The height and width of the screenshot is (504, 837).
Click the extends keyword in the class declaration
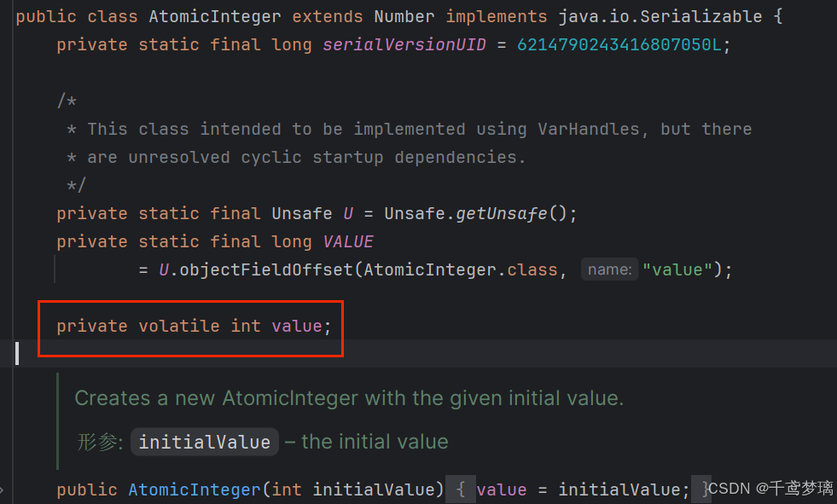[328, 16]
